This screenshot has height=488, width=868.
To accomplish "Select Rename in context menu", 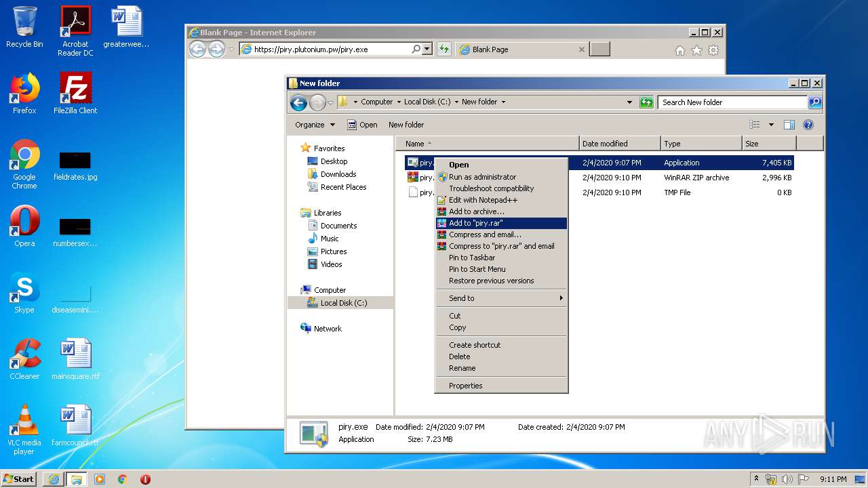I will 501,368.
